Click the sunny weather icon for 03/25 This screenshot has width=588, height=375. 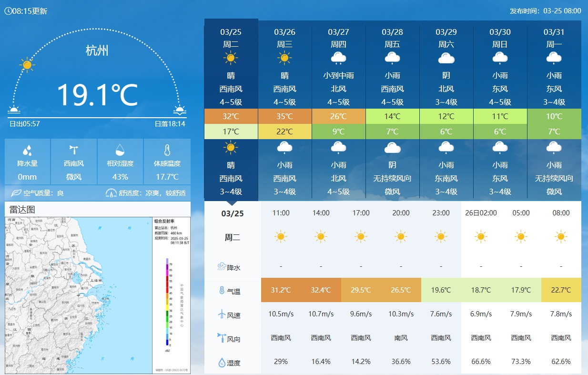tap(231, 58)
